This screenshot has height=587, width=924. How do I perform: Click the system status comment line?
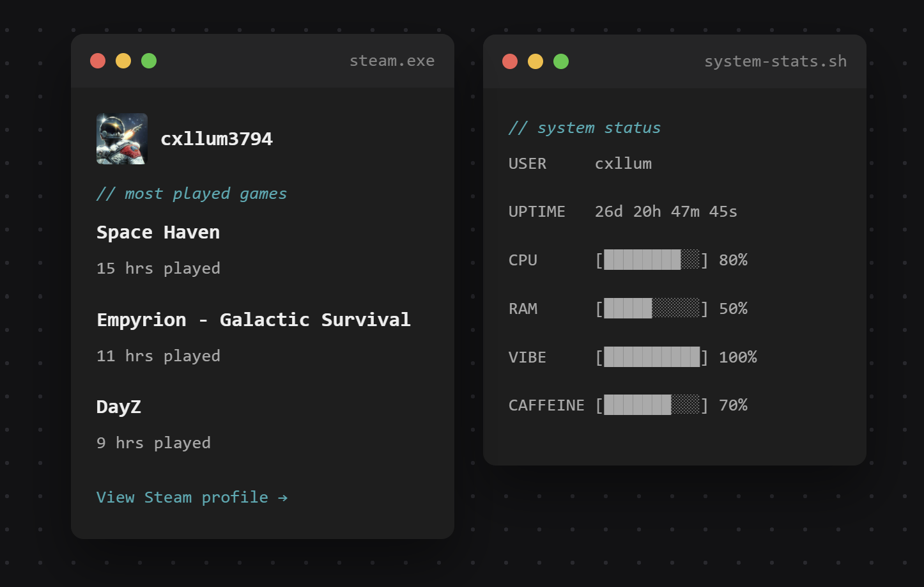coord(585,128)
